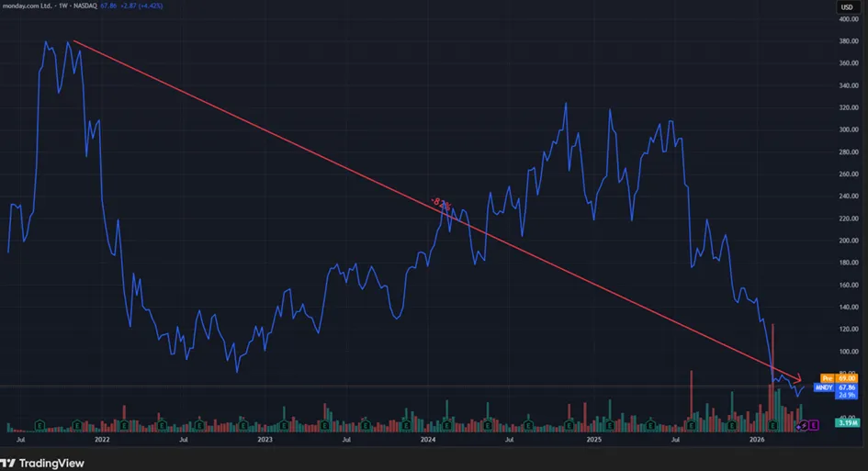Click the 400.00 price axis label
Image resolution: width=868 pixels, height=471 pixels.
click(x=849, y=18)
